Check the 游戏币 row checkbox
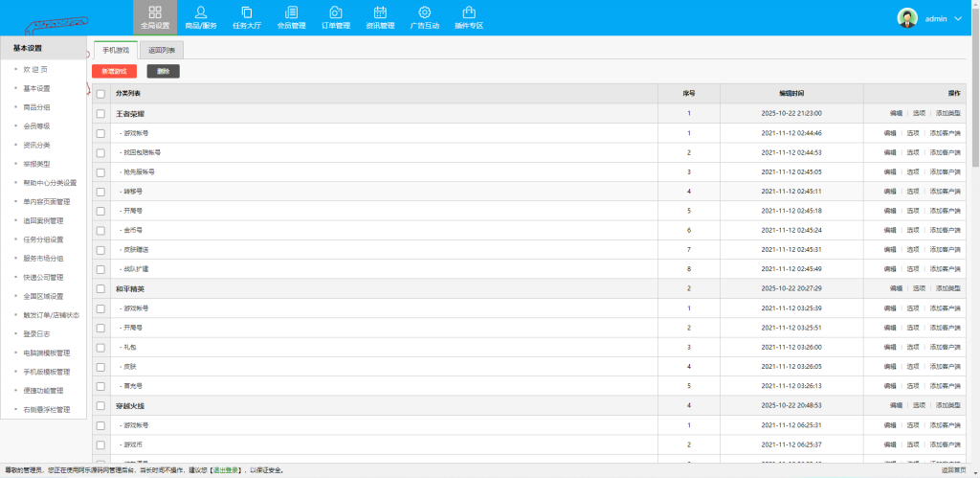This screenshot has height=478, width=980. [x=100, y=444]
